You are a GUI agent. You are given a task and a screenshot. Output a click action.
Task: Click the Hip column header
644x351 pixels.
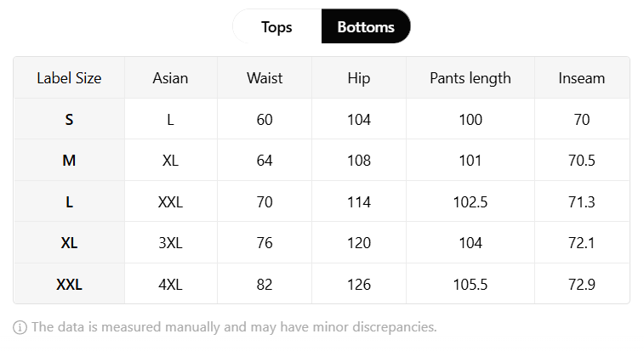click(x=359, y=78)
